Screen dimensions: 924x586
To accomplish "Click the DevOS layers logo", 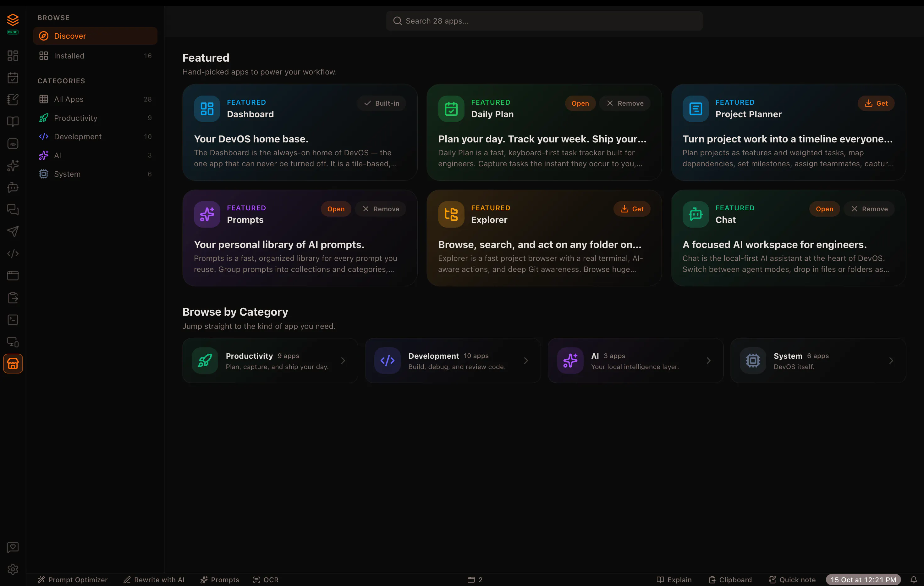I will [x=13, y=19].
